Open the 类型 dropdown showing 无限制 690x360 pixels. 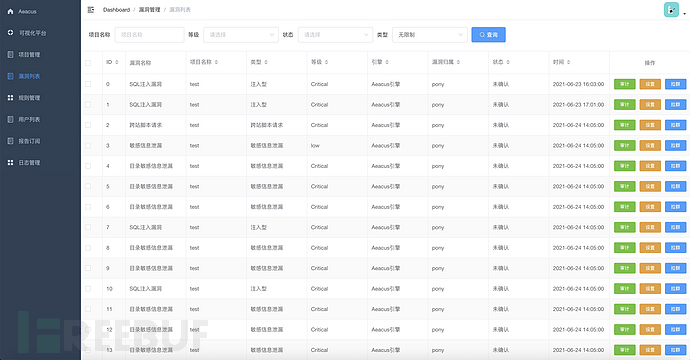430,35
